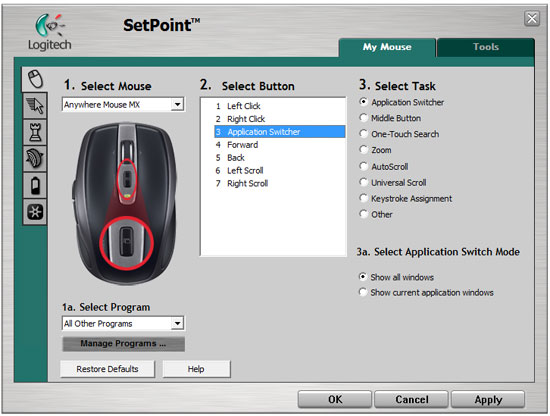Image resolution: width=550 pixels, height=416 pixels.
Task: Select Universal Scroll as the task
Action: pyautogui.click(x=364, y=182)
